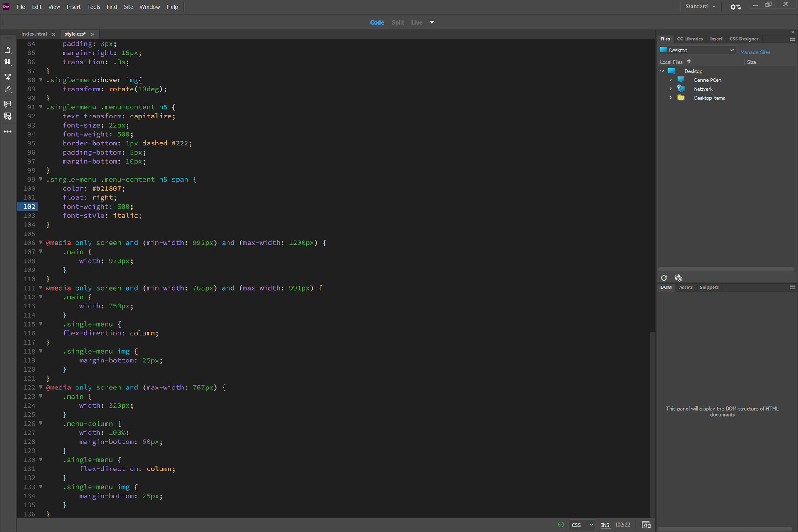Click the Sync Settings gear icon
Screen dimensions: 798x532
(735, 7)
